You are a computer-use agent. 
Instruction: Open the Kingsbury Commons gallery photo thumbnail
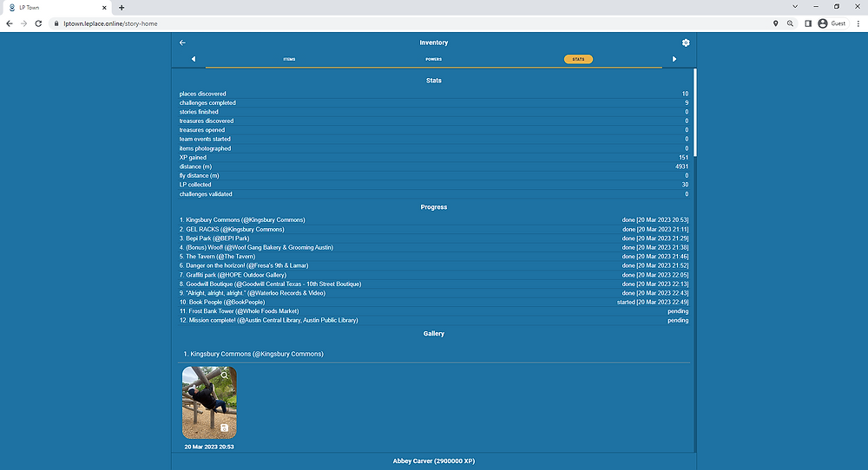click(x=209, y=402)
